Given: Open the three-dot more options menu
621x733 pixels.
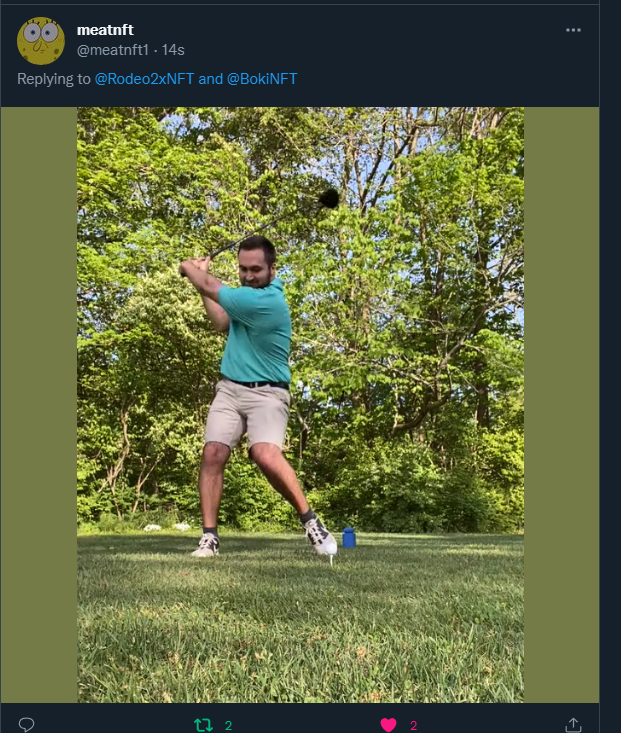Looking at the screenshot, I should [x=573, y=30].
